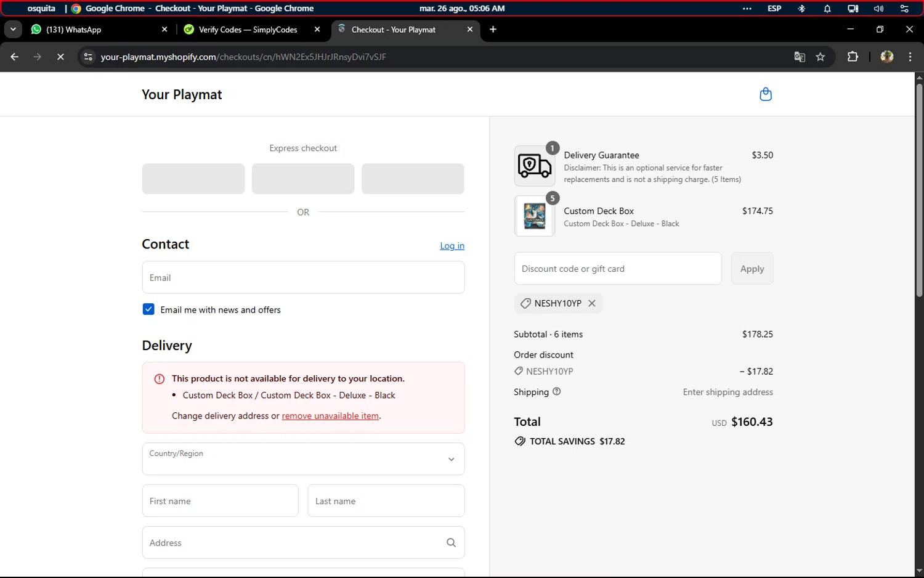Screen dimensions: 924x578
Task: Open the Chrome extensions puzzle icon
Action: tap(853, 57)
